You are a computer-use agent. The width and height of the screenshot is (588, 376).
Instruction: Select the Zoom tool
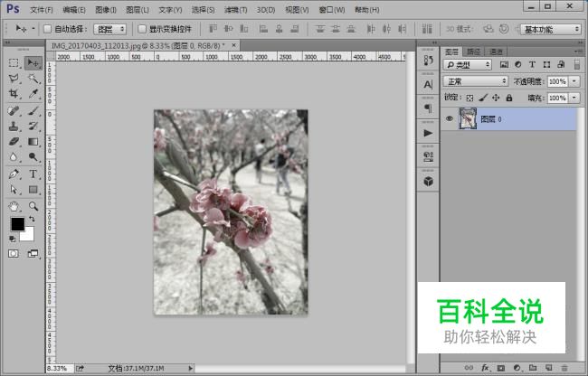point(33,206)
